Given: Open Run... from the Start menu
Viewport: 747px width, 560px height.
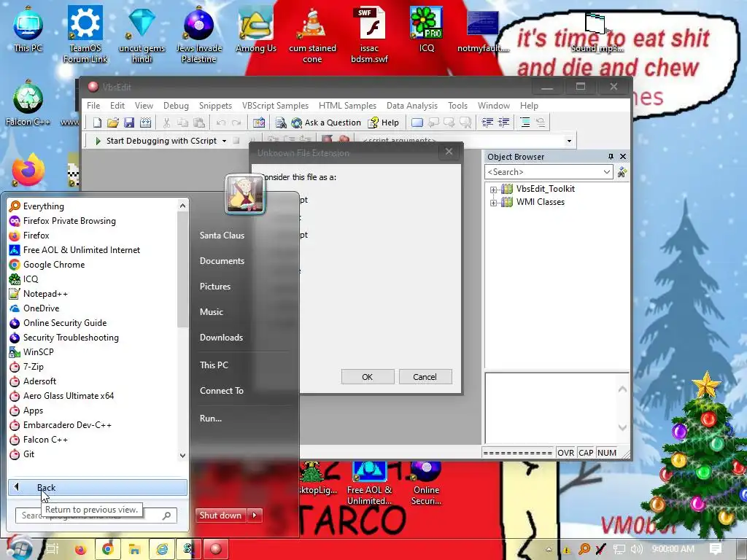Looking at the screenshot, I should point(211,419).
